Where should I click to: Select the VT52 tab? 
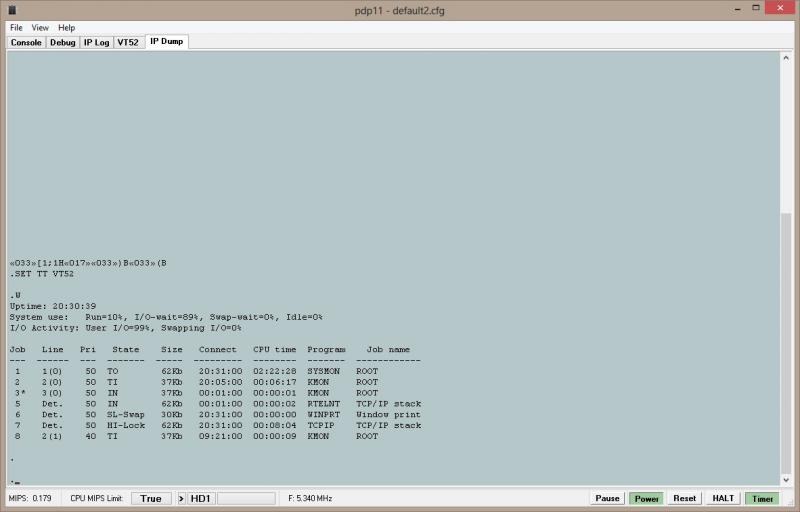[128, 42]
